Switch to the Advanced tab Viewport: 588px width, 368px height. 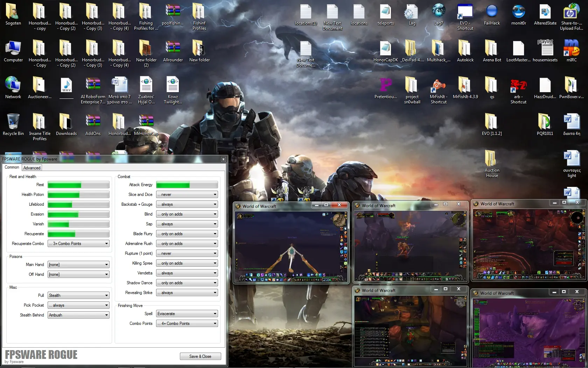click(x=32, y=168)
